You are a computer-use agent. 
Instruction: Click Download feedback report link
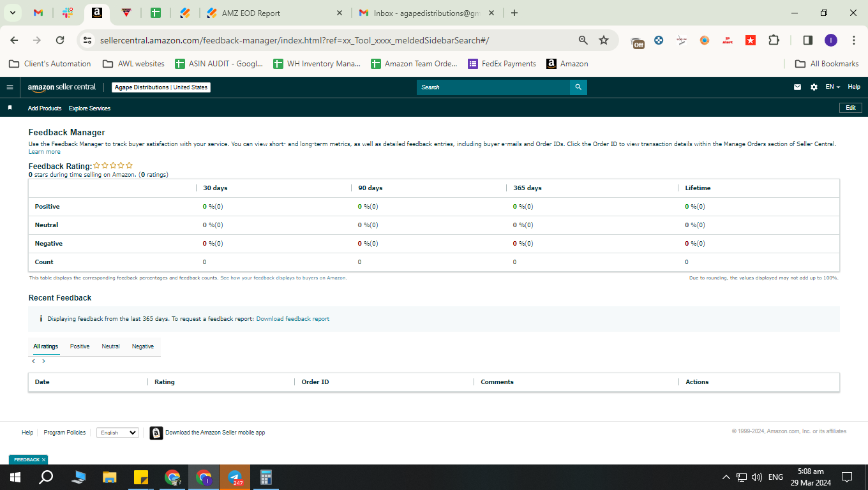pyautogui.click(x=293, y=319)
